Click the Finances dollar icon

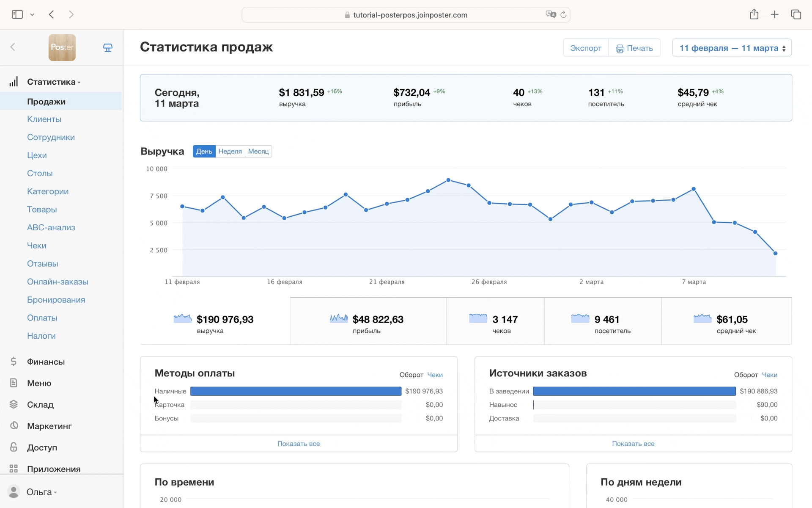tap(14, 362)
